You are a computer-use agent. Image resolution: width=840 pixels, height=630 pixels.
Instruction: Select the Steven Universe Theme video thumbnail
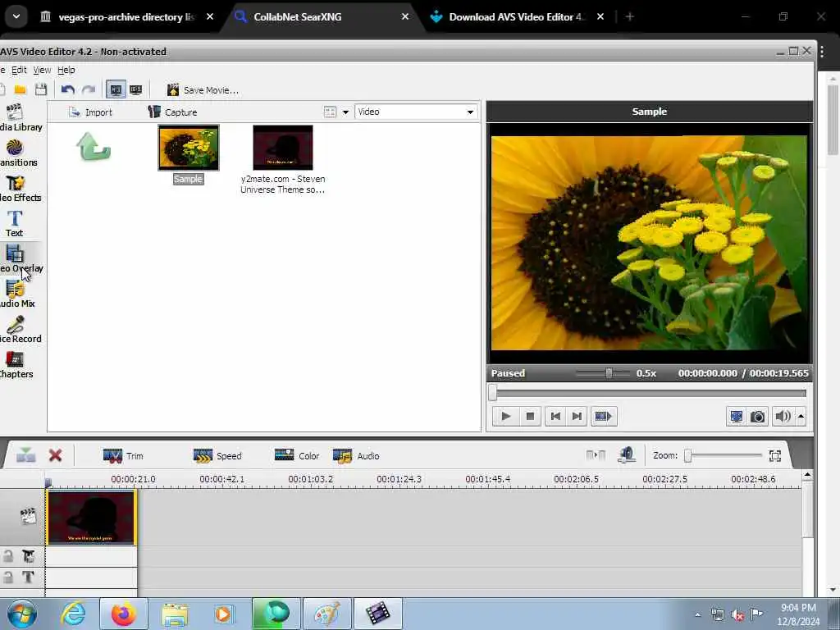tap(283, 148)
